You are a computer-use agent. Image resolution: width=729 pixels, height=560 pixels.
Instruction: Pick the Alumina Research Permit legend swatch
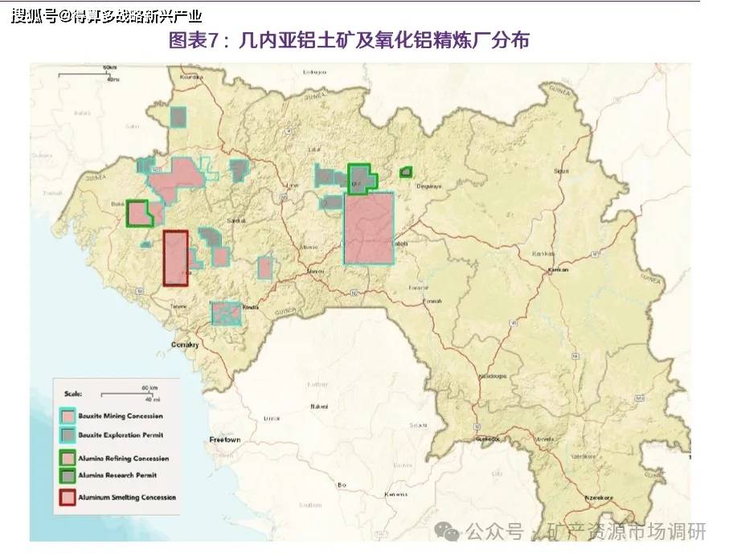pos(68,476)
